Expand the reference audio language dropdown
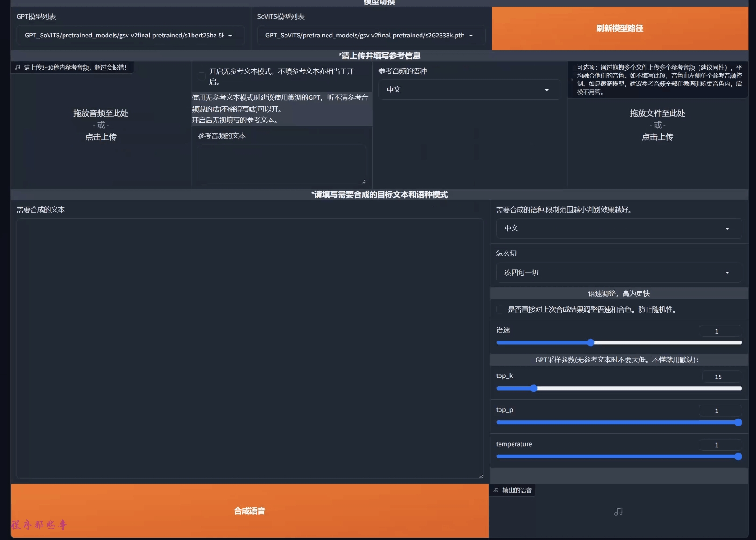 469,90
